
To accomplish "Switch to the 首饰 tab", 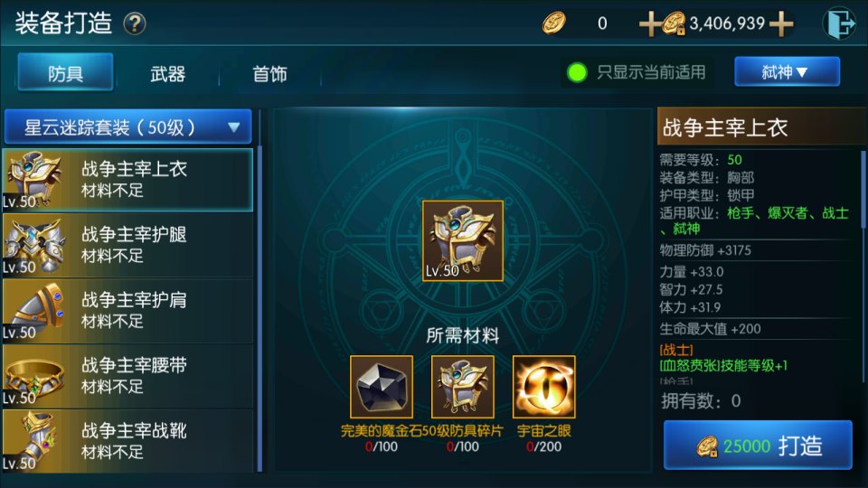I will click(269, 73).
